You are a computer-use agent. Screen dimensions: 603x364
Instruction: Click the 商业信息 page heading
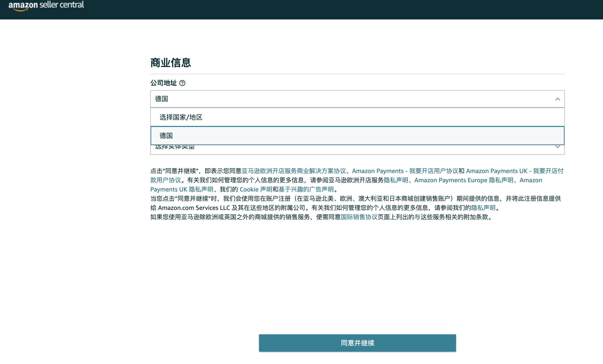tap(170, 63)
